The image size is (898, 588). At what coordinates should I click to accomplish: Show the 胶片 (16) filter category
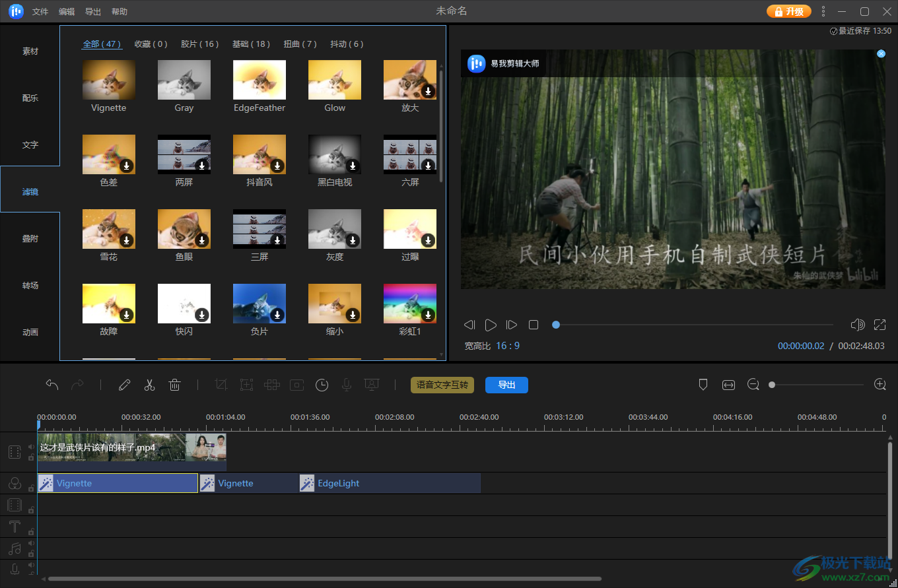(x=200, y=44)
